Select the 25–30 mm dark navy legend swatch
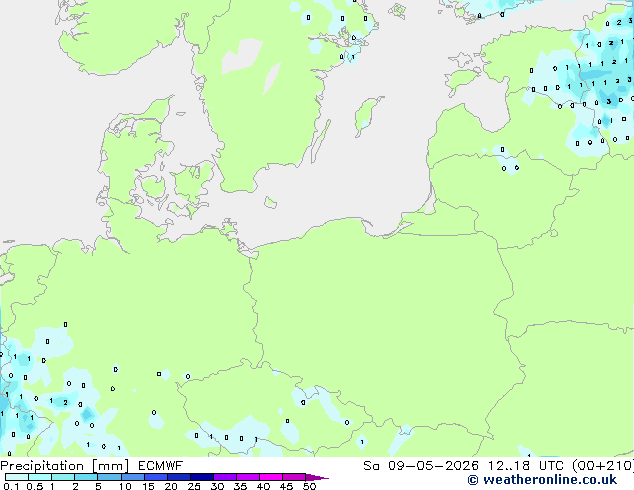Image resolution: width=634 pixels, height=490 pixels. pyautogui.click(x=201, y=477)
